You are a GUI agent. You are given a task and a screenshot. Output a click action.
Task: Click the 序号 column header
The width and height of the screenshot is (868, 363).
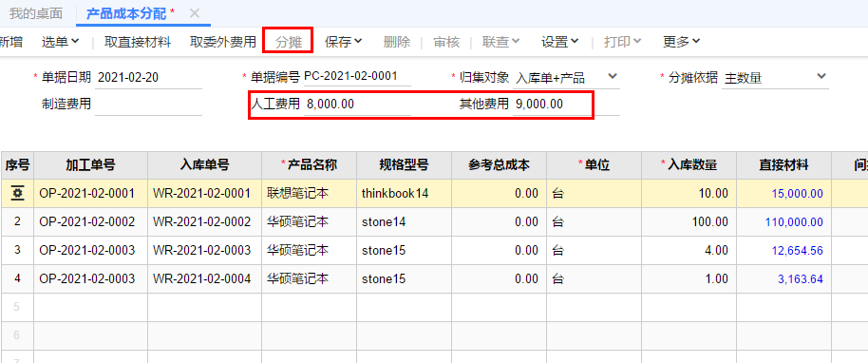tap(18, 165)
